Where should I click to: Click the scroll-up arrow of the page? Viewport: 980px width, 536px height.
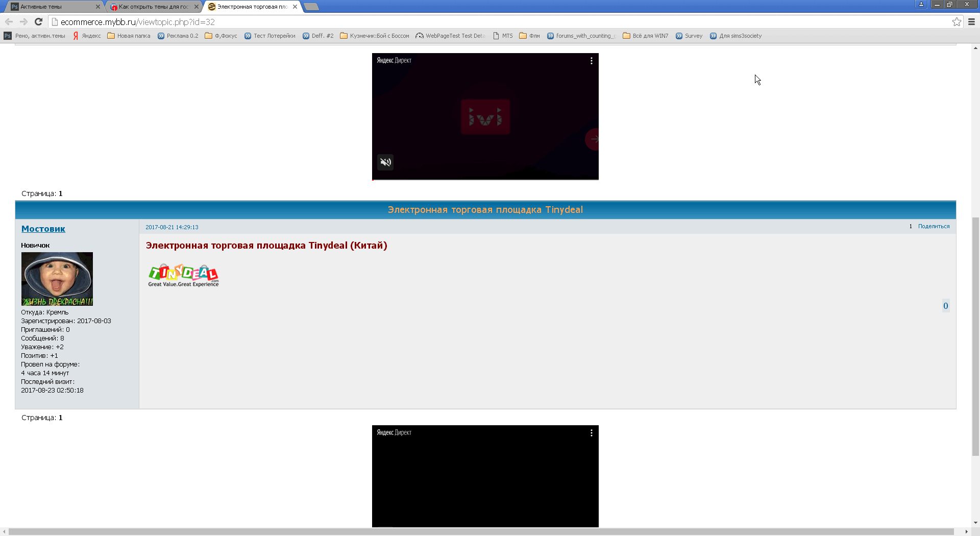(x=975, y=48)
